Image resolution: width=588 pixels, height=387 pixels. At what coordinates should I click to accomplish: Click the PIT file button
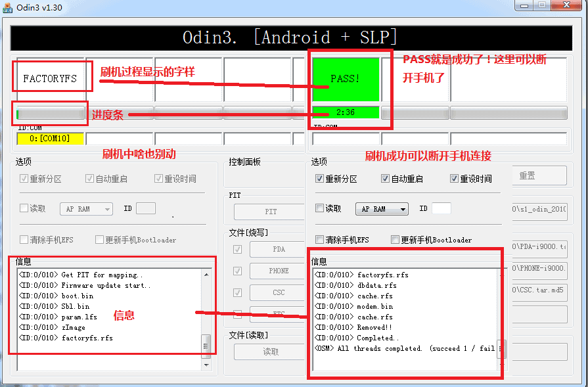(x=270, y=212)
